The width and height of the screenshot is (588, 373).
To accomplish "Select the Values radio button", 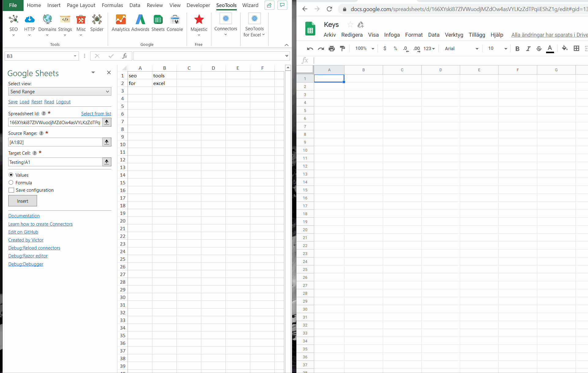I will (x=11, y=175).
